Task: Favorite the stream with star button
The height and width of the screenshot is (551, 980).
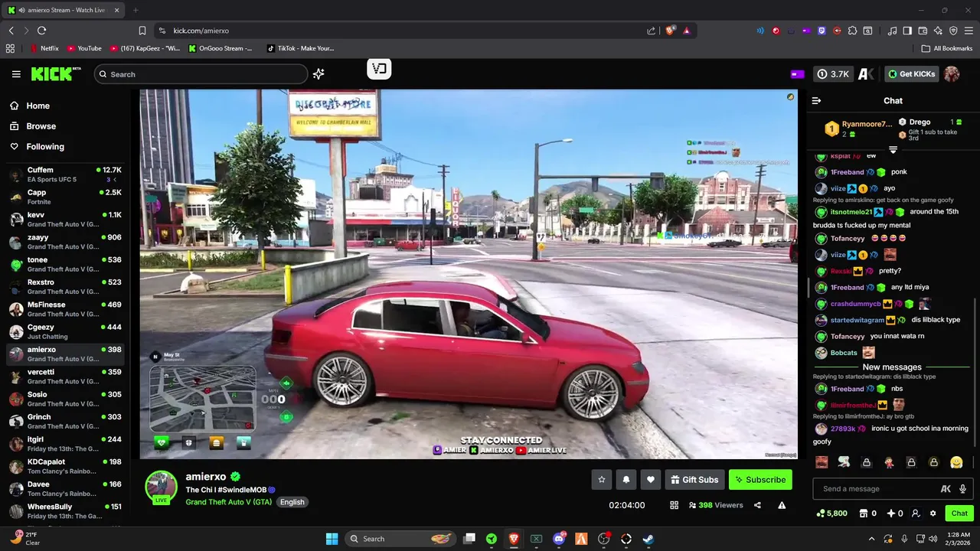Action: [x=602, y=480]
